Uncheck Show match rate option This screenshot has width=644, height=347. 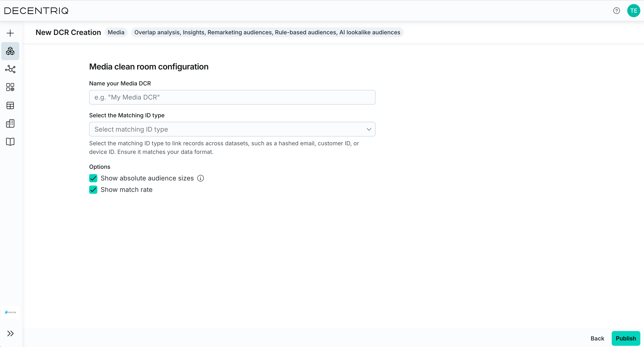93,190
